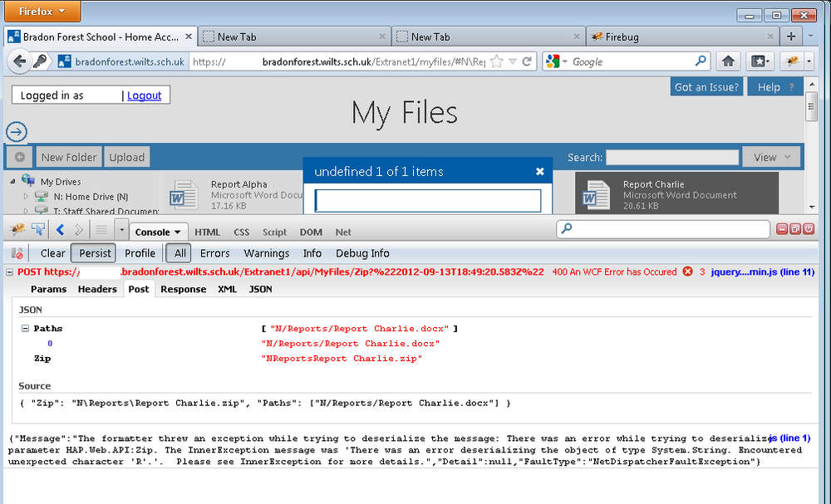
Task: Collapse the POST request entry
Action: pyautogui.click(x=9, y=272)
